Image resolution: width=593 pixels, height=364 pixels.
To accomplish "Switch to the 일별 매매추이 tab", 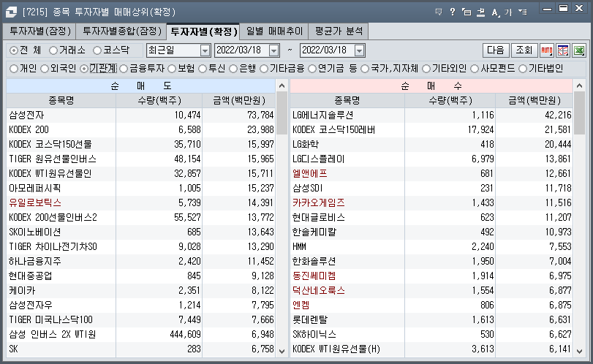I will [275, 31].
